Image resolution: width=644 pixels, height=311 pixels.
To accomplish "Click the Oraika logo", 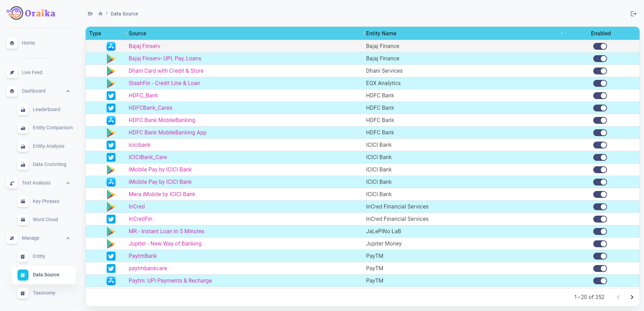I will 31,13.
